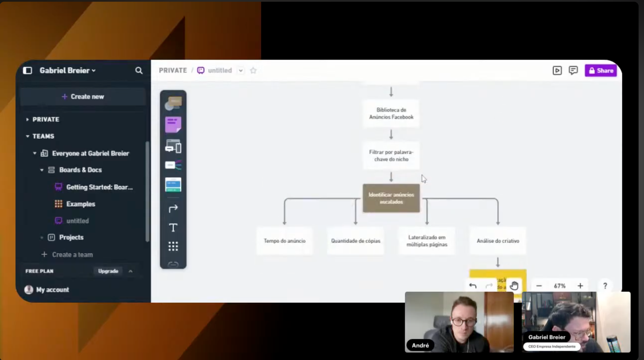The width and height of the screenshot is (644, 360).
Task: Toggle the sidebar panel icon
Action: pyautogui.click(x=27, y=71)
